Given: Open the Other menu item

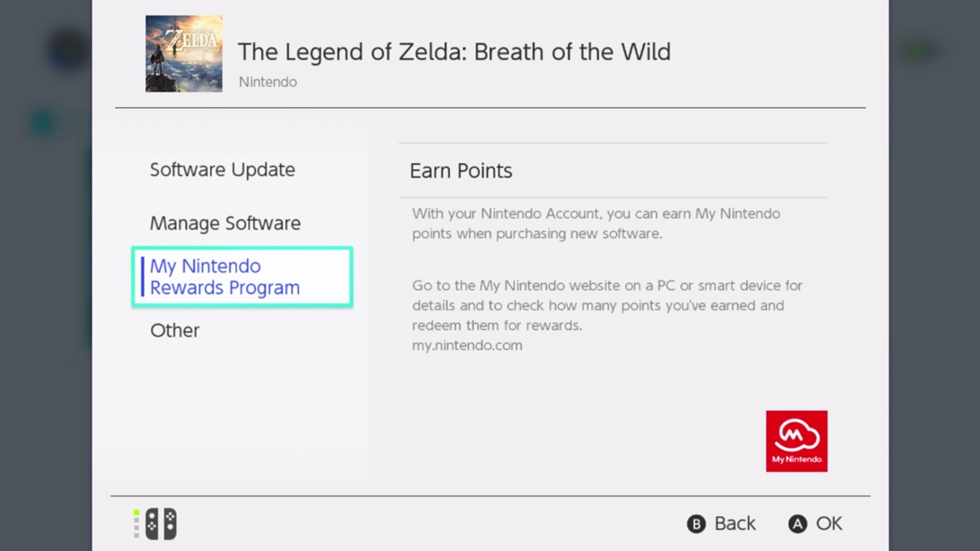Looking at the screenshot, I should [175, 330].
